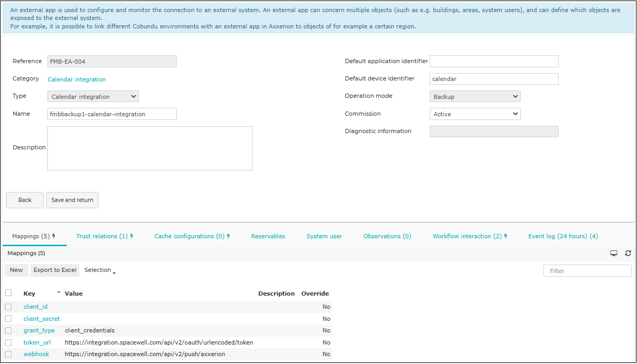Toggle the select-all checkbox in Mappings header
The image size is (637, 364).
click(x=8, y=293)
